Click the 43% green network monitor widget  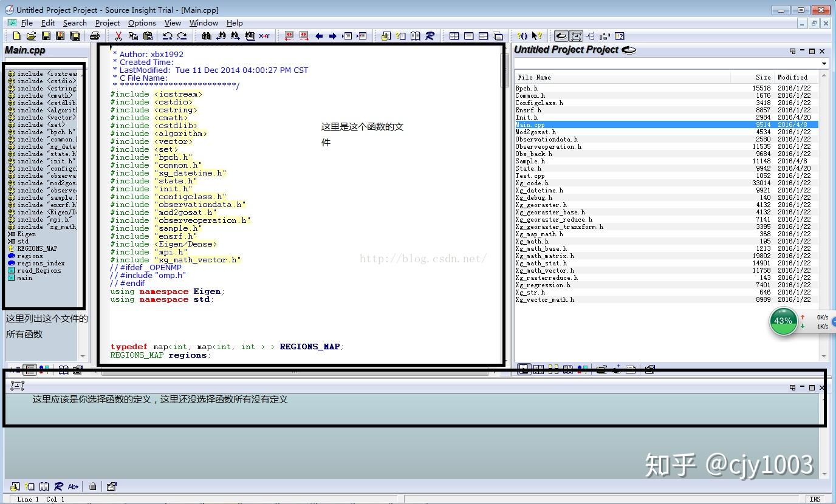783,321
